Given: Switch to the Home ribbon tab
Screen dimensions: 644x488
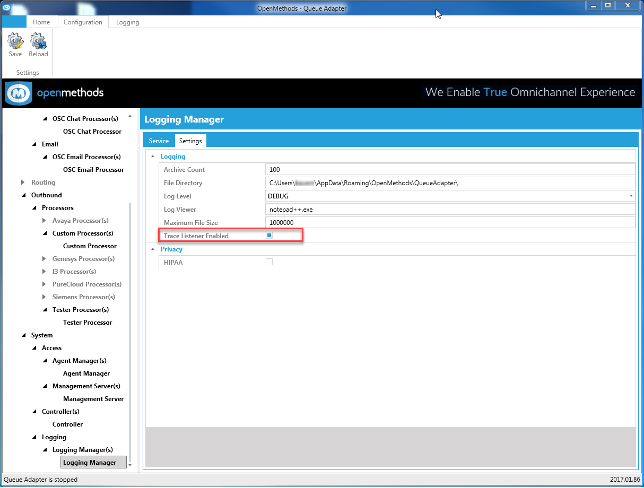Looking at the screenshot, I should pyautogui.click(x=41, y=22).
